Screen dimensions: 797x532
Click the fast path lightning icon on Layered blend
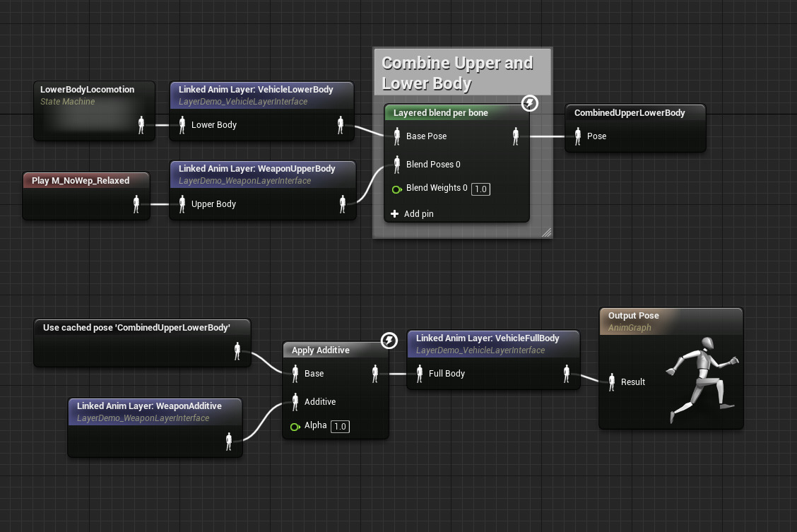click(529, 104)
